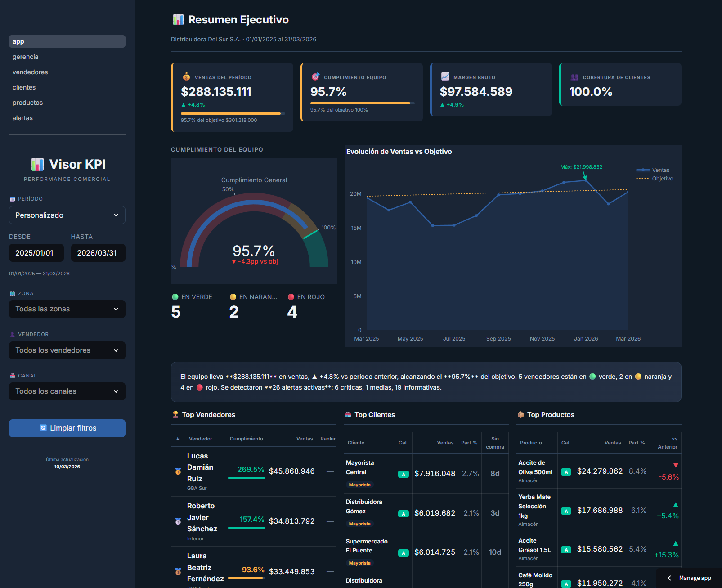Viewport: 722px width, 588px height.
Task: Click the $45.868.946 sales value
Action: [x=292, y=471]
